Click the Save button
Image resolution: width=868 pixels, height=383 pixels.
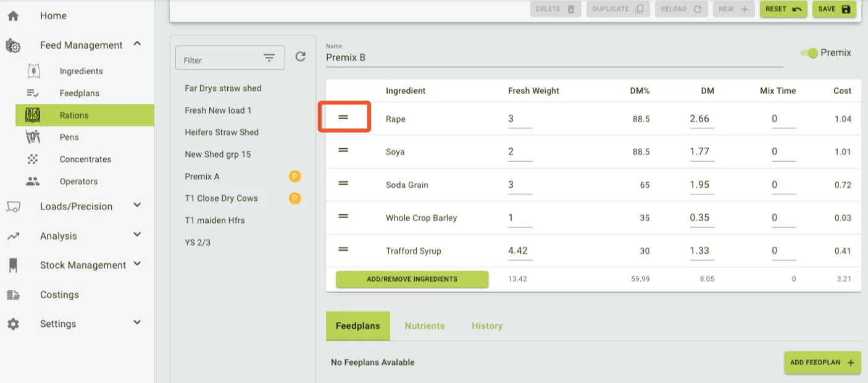point(834,9)
